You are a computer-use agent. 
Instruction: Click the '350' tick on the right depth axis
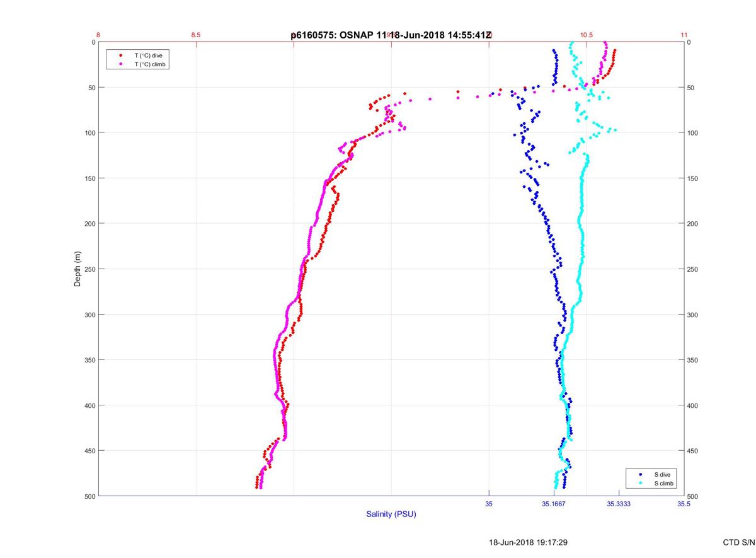click(x=693, y=360)
